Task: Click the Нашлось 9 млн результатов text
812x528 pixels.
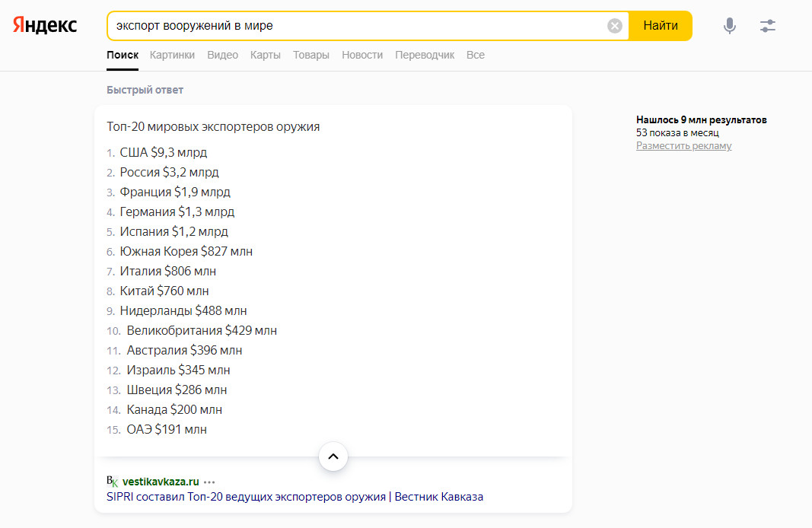Action: 701,120
